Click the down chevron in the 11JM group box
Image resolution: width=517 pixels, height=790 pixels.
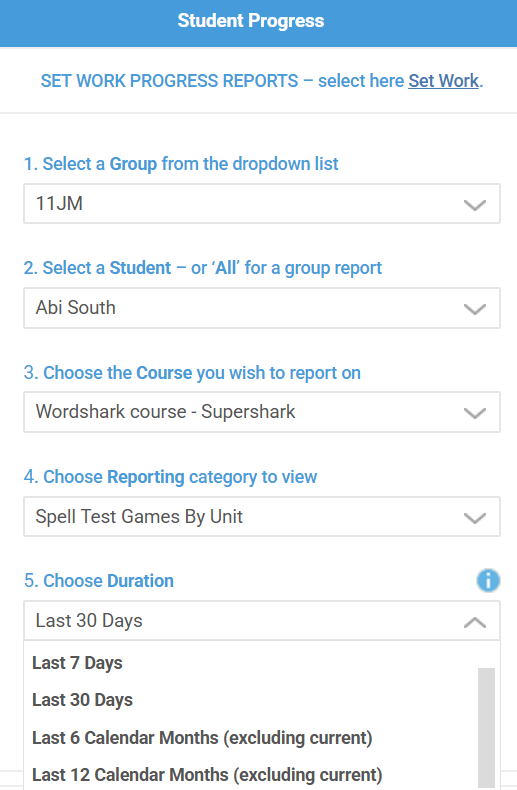click(x=475, y=205)
